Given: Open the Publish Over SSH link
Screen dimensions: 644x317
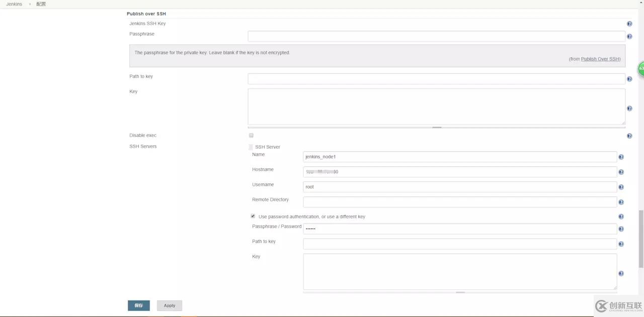Looking at the screenshot, I should 600,59.
